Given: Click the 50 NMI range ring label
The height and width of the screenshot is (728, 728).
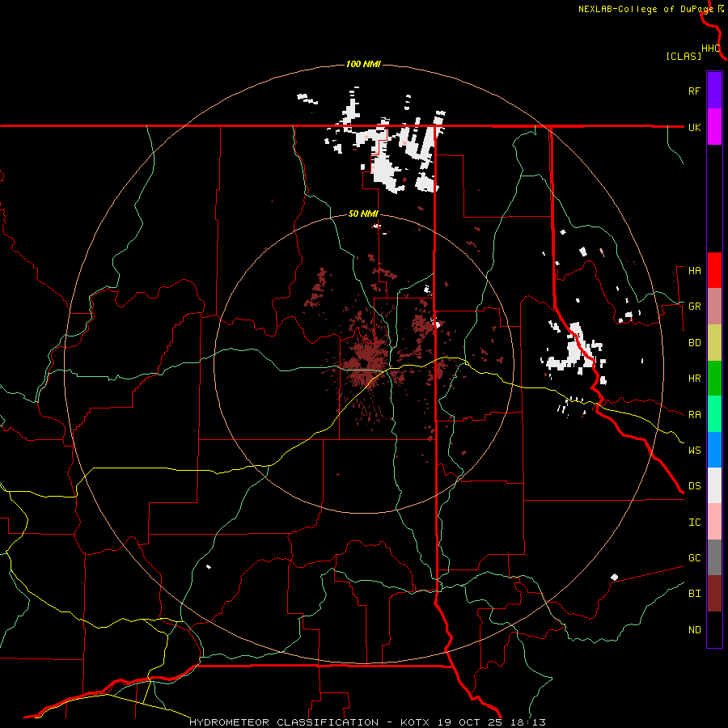Looking at the screenshot, I should pos(363,214).
